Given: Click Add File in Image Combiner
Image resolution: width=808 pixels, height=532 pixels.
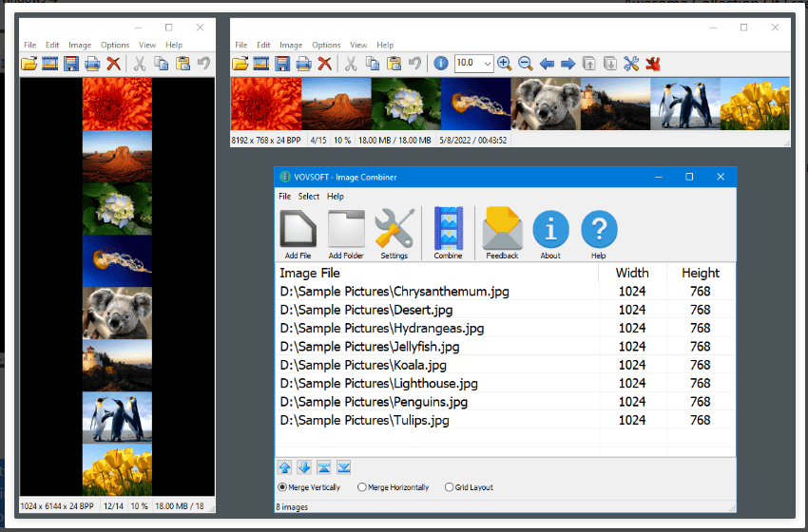Looking at the screenshot, I should click(298, 234).
